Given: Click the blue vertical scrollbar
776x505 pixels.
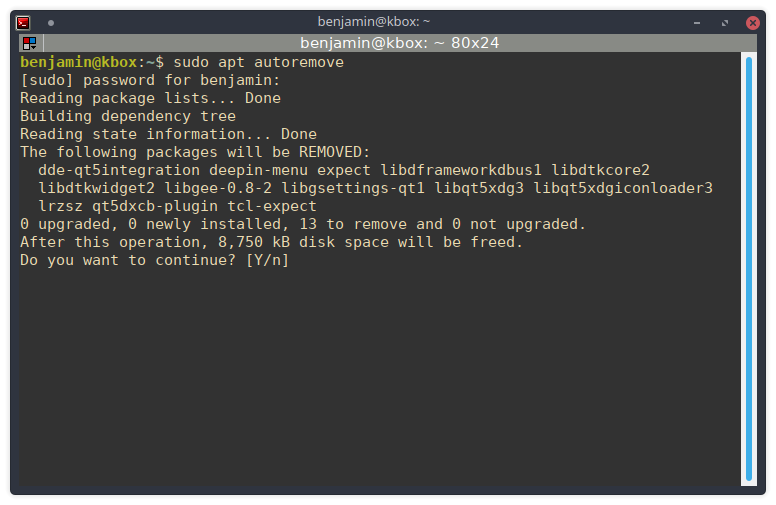Looking at the screenshot, I should pos(749,269).
